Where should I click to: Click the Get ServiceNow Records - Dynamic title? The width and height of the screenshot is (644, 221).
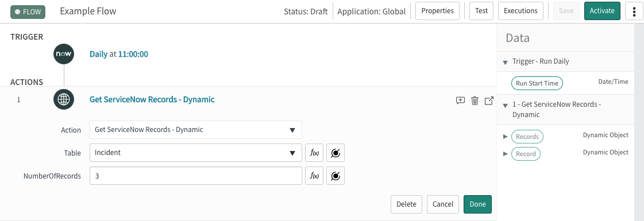pos(152,99)
